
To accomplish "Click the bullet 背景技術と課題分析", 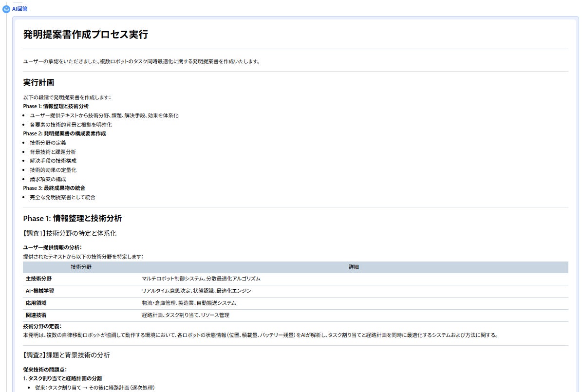I will [x=53, y=152].
